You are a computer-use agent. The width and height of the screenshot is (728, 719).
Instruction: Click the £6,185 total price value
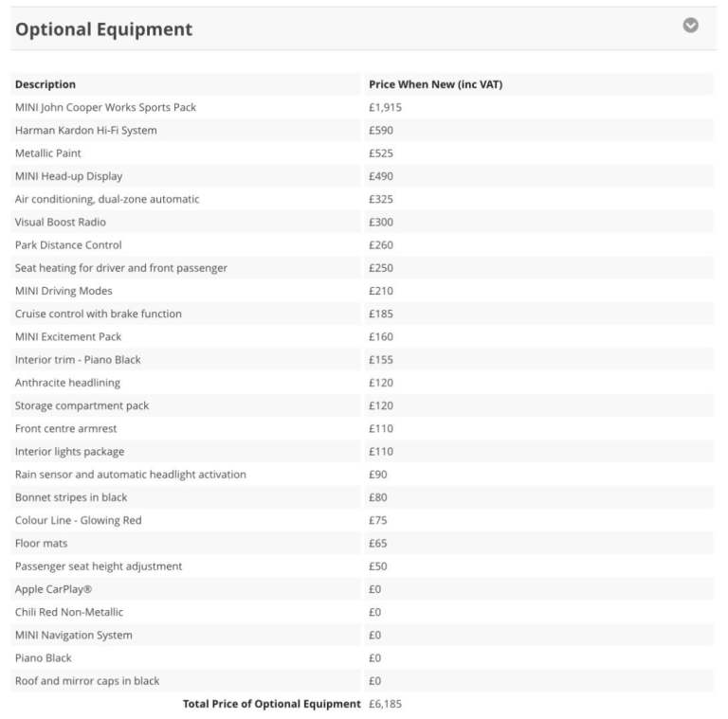click(385, 704)
